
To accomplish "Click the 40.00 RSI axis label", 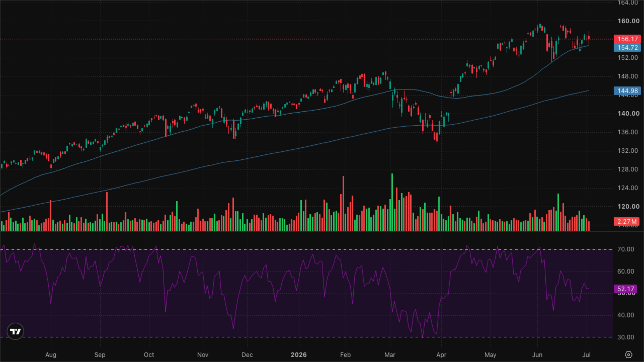I will 626,315.
